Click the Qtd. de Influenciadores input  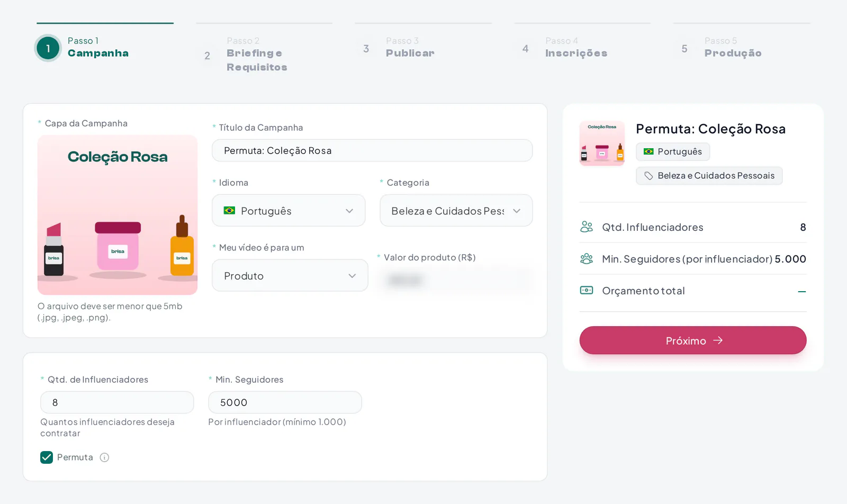pos(117,402)
